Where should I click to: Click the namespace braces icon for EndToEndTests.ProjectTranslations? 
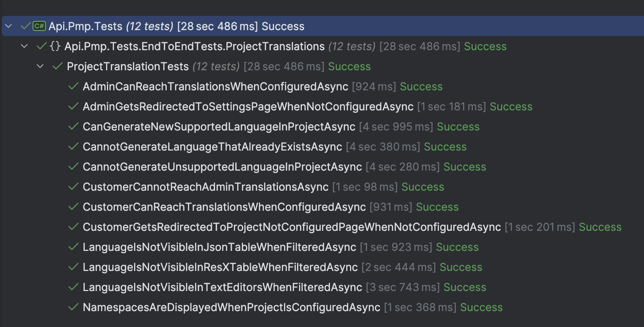tap(55, 46)
